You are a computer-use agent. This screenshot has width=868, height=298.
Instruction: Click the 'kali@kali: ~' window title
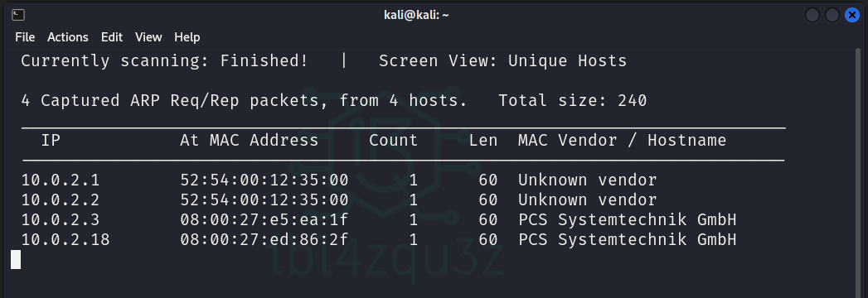[416, 15]
